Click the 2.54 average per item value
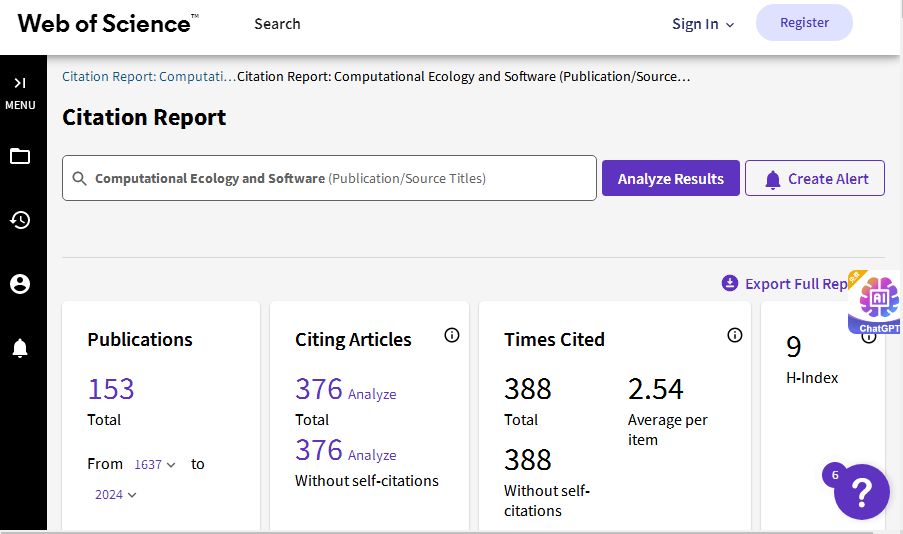This screenshot has width=903, height=534. click(x=655, y=389)
